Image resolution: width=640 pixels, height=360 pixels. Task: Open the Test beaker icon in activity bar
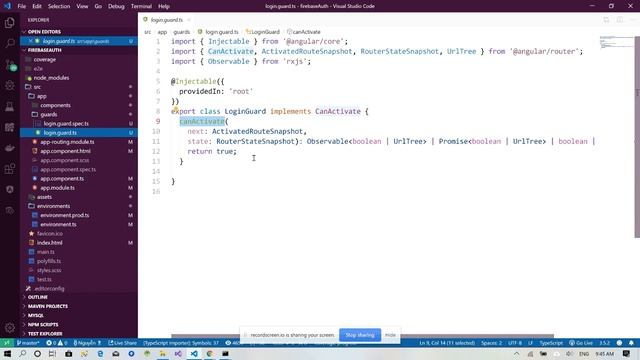(x=9, y=107)
